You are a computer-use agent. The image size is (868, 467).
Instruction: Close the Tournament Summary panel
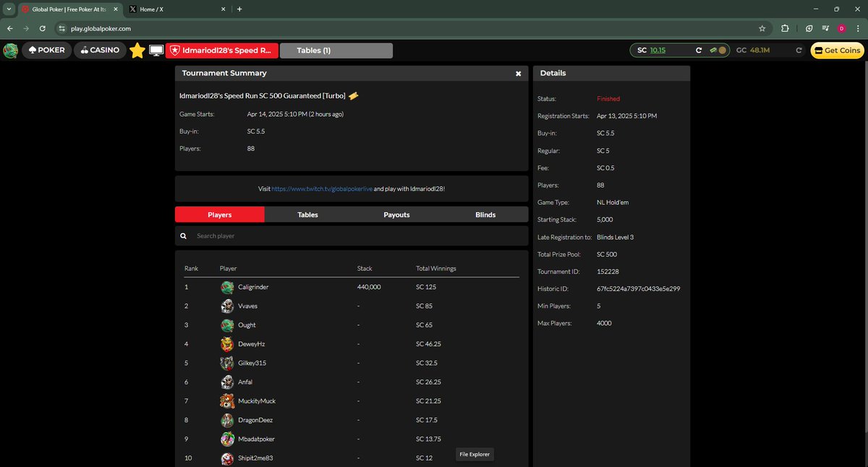(x=518, y=74)
